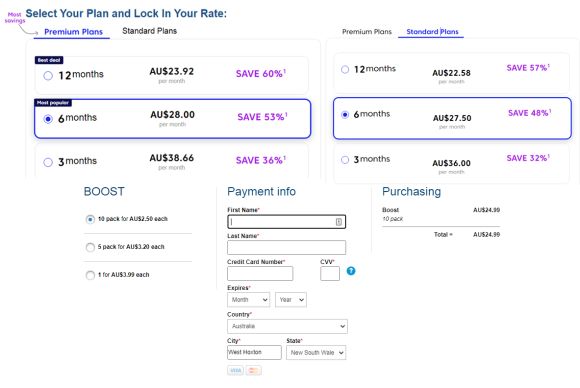Switch to the left Standard Plans tab
Screen dimensions: 580x388
point(149,31)
